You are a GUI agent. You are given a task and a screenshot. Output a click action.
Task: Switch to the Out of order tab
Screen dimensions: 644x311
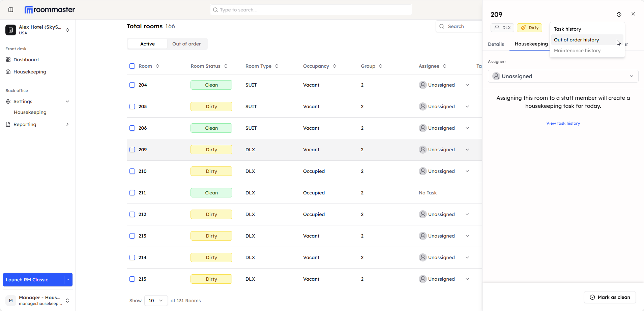(186, 44)
